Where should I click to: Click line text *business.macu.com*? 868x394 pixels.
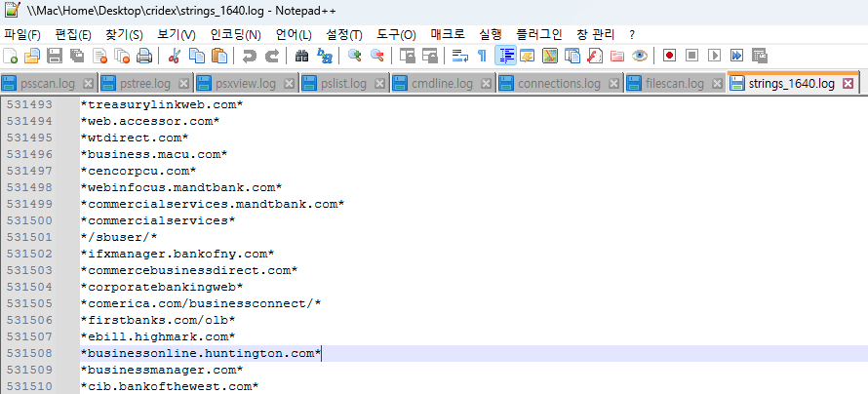point(154,154)
